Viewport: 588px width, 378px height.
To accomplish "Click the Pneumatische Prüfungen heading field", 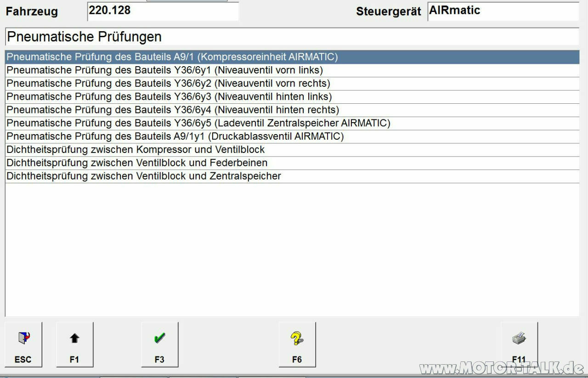I will pyautogui.click(x=292, y=37).
